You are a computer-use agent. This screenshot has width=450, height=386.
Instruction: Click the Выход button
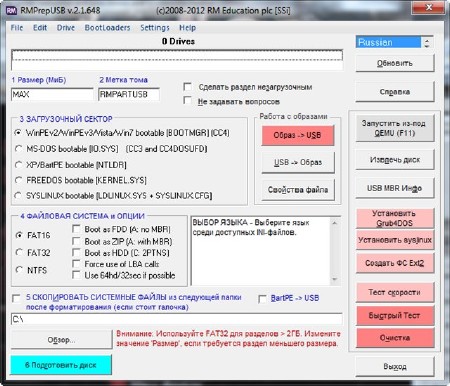tap(395, 367)
